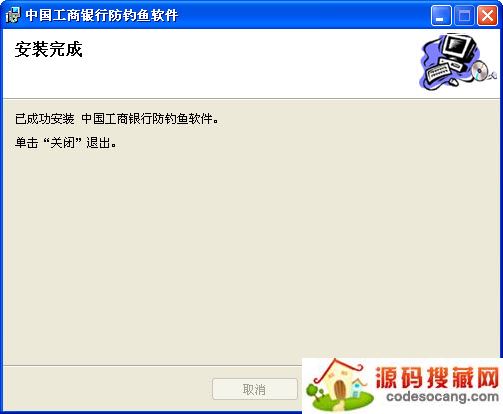This screenshot has width=503, height=414.
Task: Click the 源码搜藏网 red text logo
Action: tap(437, 377)
